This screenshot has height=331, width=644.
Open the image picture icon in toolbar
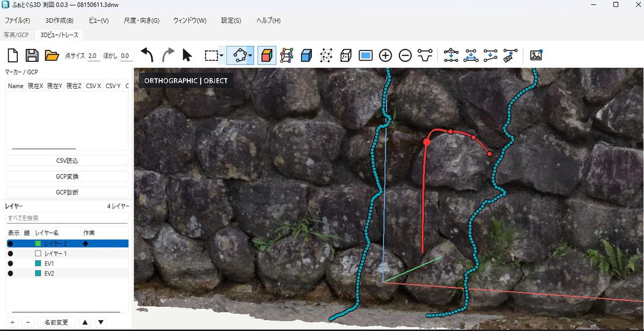(536, 55)
